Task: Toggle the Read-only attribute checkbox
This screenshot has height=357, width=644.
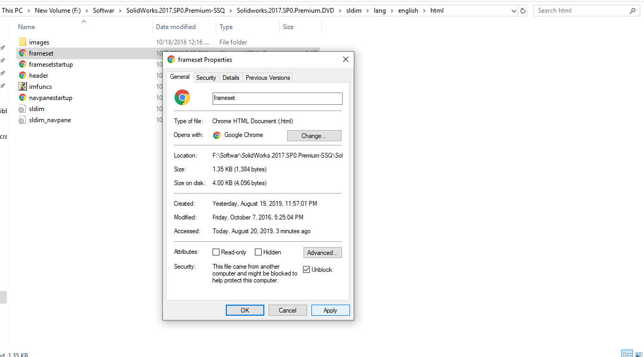Action: pyautogui.click(x=216, y=252)
